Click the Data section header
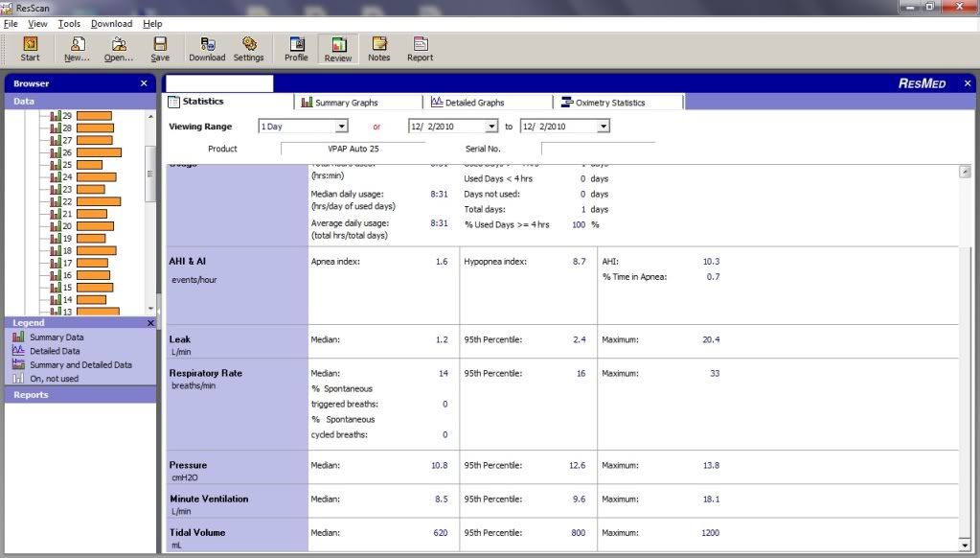Viewport: 980px width, 558px height. click(80, 102)
